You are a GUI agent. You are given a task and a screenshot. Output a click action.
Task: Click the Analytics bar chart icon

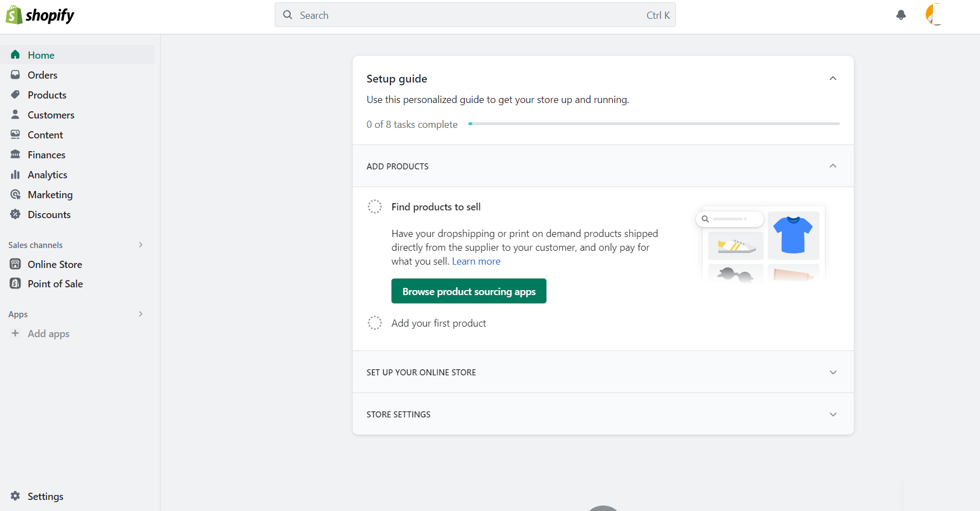tap(16, 174)
